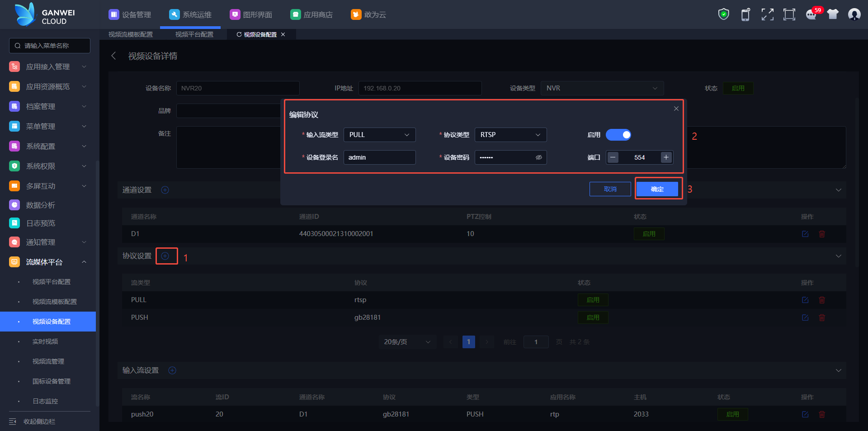Click the 确定 confirm button
The image size is (868, 431).
(657, 189)
